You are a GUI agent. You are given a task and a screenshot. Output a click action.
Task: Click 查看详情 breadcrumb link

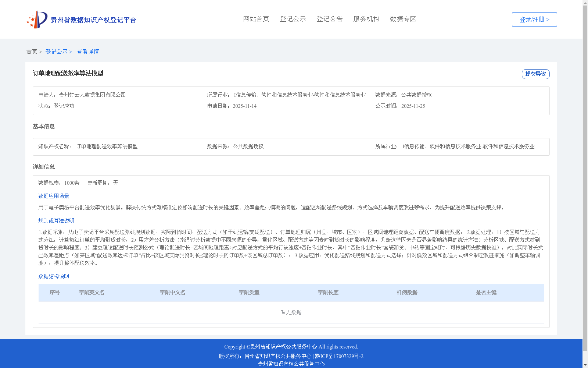coord(88,52)
